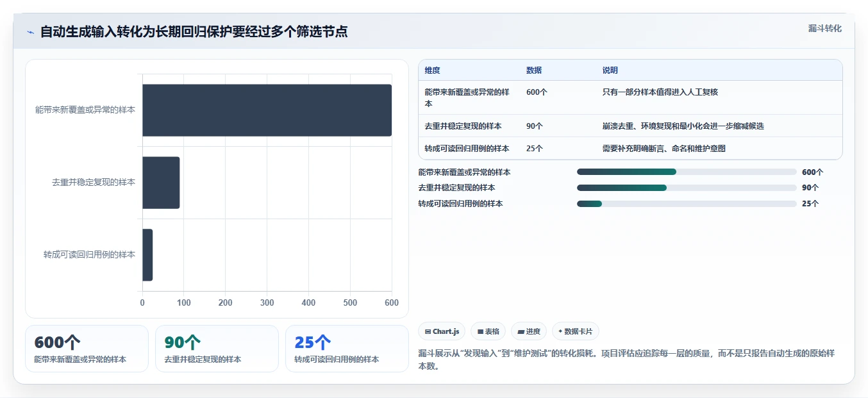Click the chart y-axis label 去重并稳定复现的样本
Screen dimensions: 868x398
coord(94,183)
